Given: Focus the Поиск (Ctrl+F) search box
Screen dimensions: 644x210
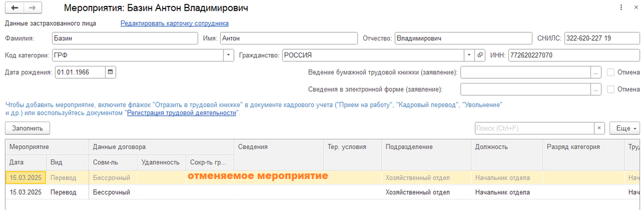Looking at the screenshot, I should (x=535, y=129).
